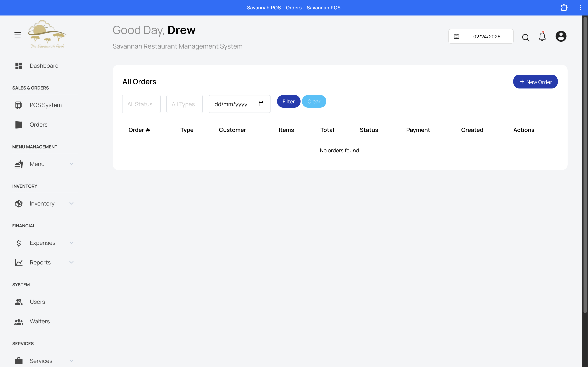The width and height of the screenshot is (588, 367).
Task: Open the Dashboard from the sidebar
Action: click(44, 65)
